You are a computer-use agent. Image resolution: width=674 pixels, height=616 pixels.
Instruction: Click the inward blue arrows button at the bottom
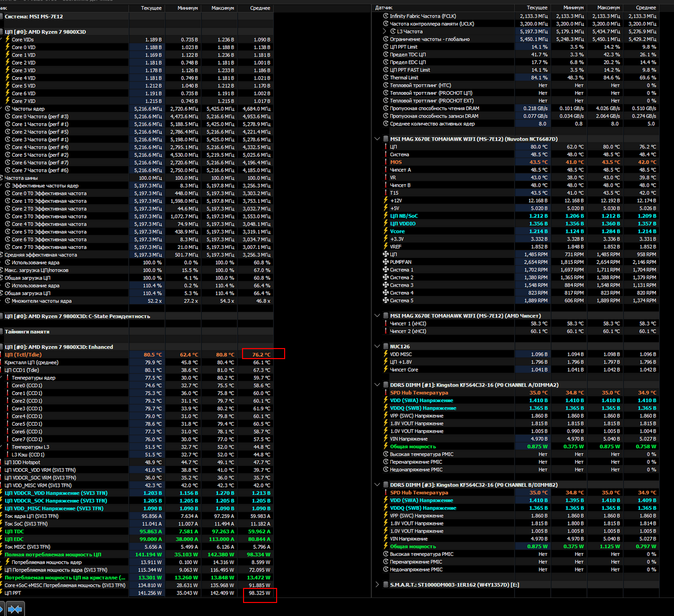[15, 609]
